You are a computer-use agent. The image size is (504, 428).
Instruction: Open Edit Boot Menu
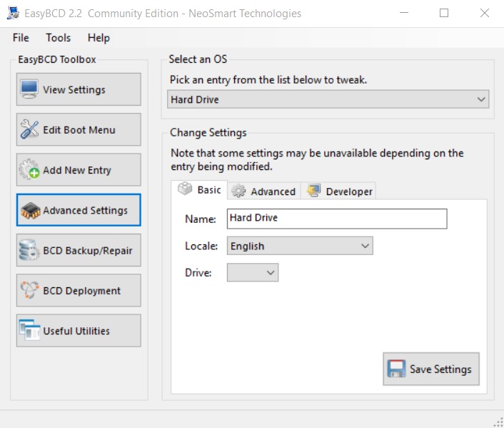coord(79,129)
